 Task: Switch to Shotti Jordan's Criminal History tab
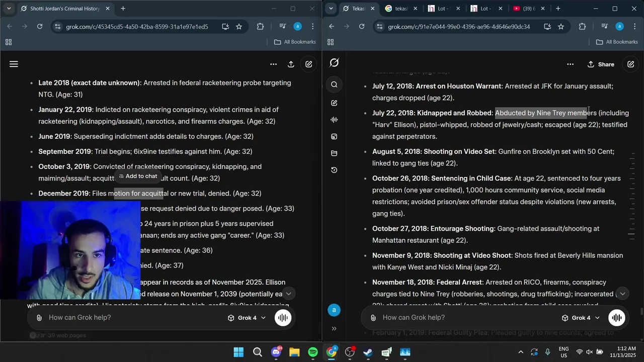point(63,9)
